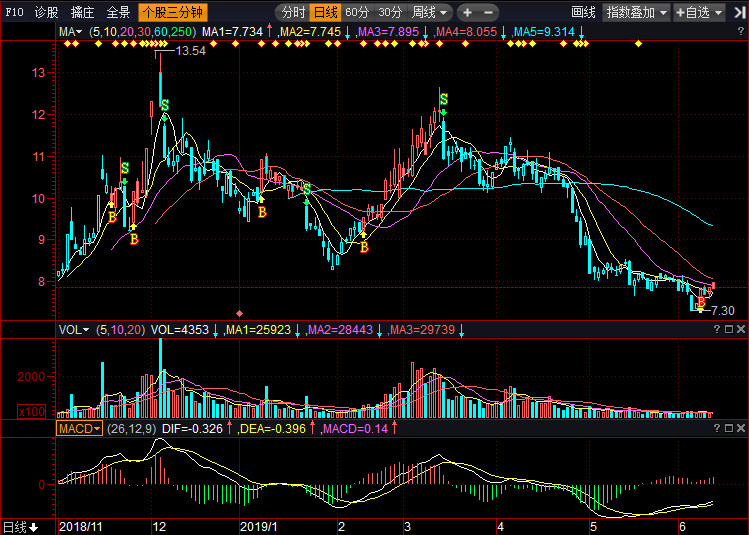Open the VOL indicator dropdown
Image resolution: width=749 pixels, height=535 pixels.
pos(74,330)
